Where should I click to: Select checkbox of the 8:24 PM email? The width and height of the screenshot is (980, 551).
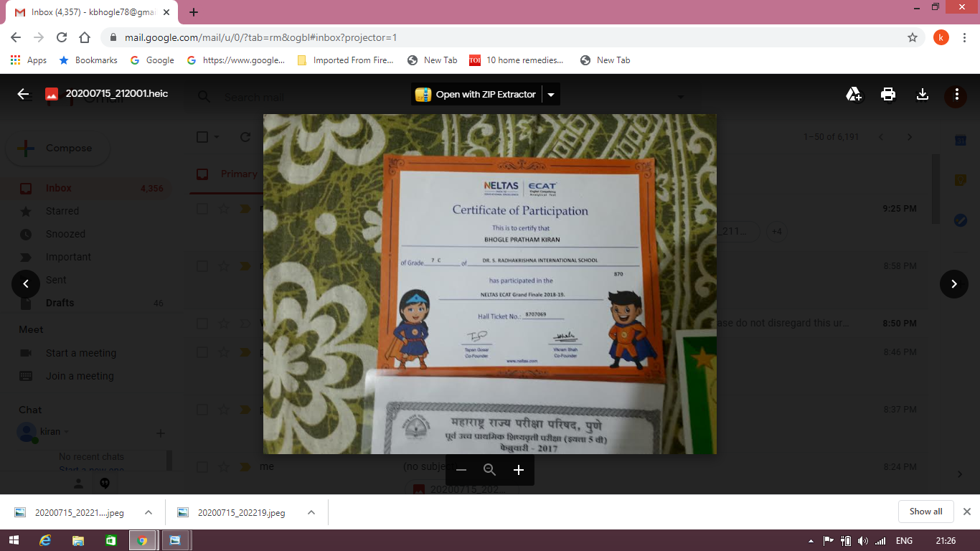[202, 467]
